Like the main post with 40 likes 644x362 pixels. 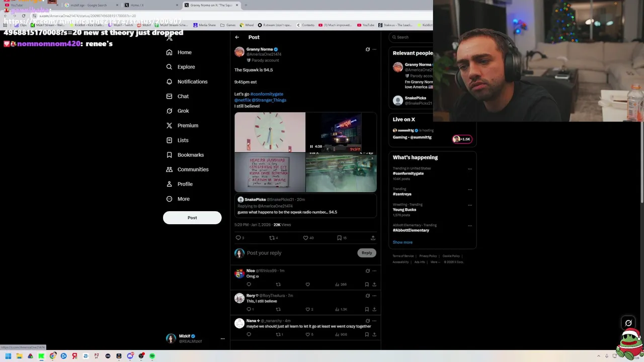(x=305, y=238)
